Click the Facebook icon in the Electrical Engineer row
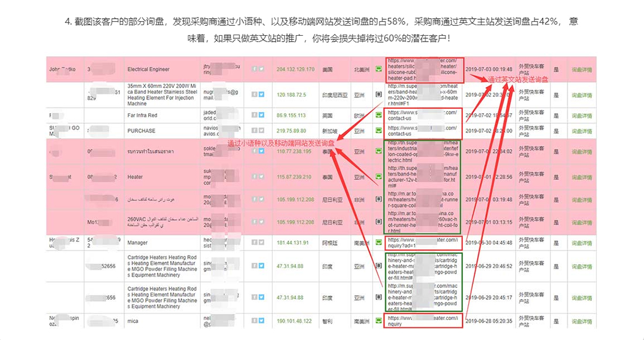 (x=255, y=69)
